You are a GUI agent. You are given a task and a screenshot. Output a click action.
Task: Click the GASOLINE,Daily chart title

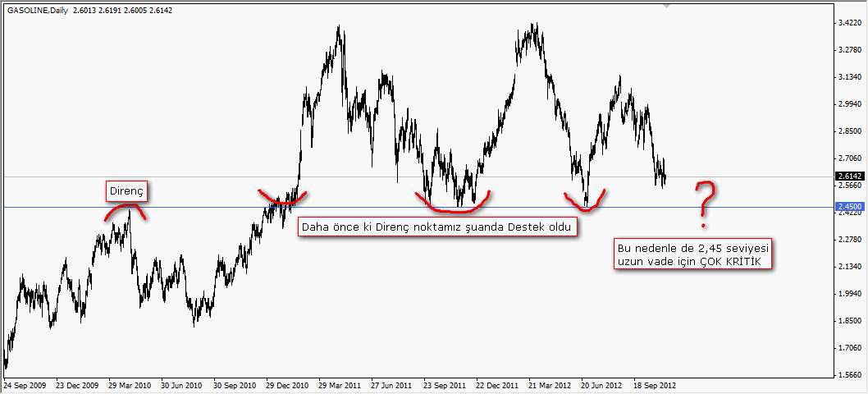[x=37, y=9]
